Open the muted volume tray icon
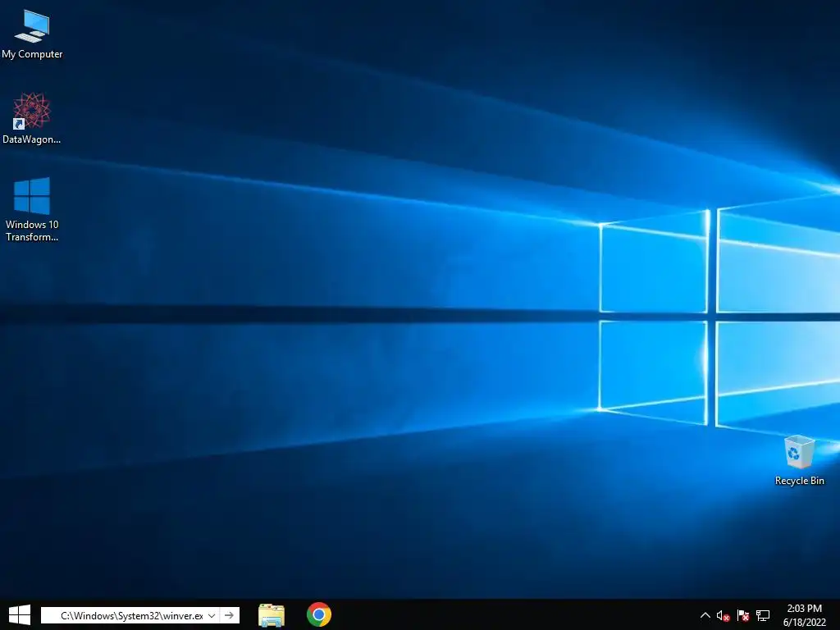The width and height of the screenshot is (840, 630). (724, 616)
